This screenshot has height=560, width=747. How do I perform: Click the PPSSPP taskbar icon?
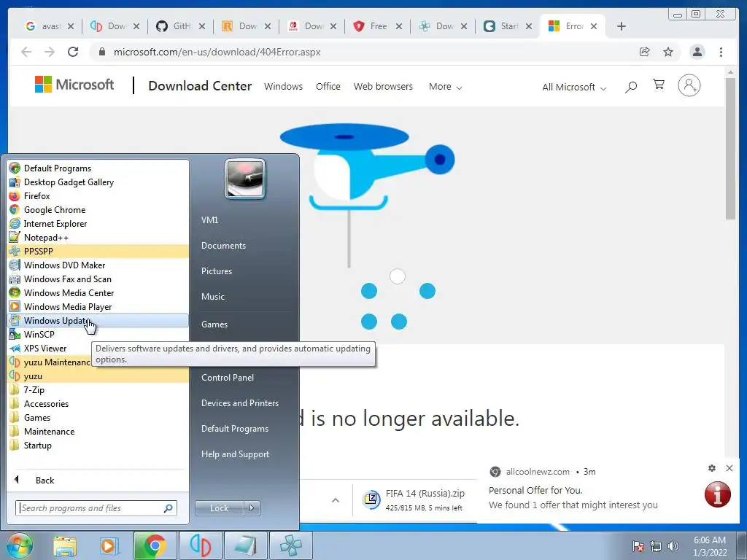[x=290, y=545]
